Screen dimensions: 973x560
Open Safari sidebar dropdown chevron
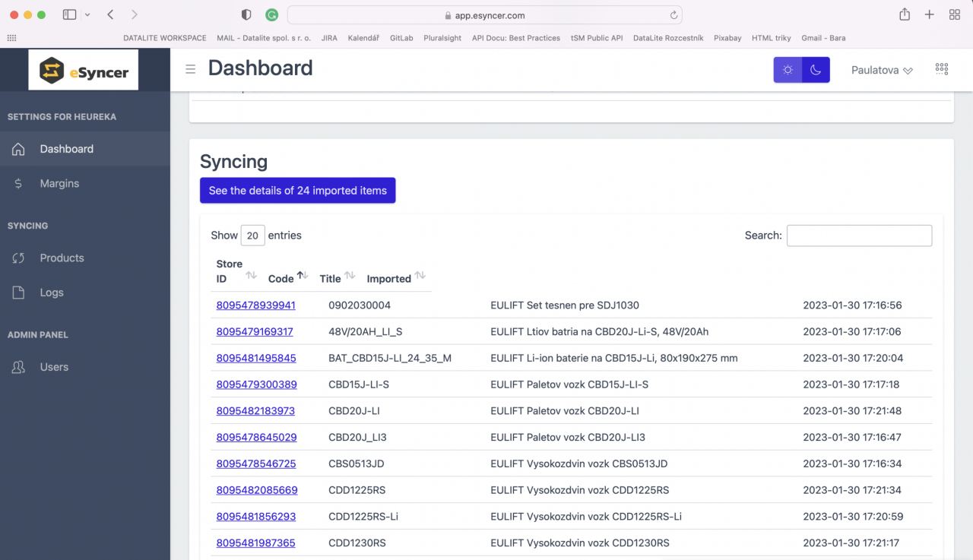coord(87,15)
